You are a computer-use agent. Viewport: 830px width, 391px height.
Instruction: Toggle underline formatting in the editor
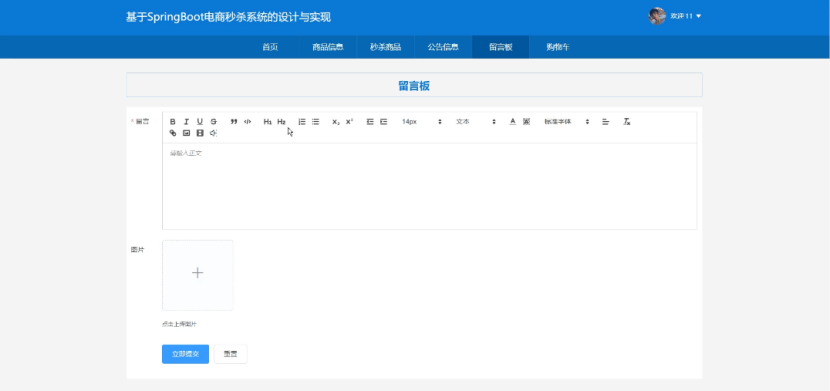click(x=200, y=122)
